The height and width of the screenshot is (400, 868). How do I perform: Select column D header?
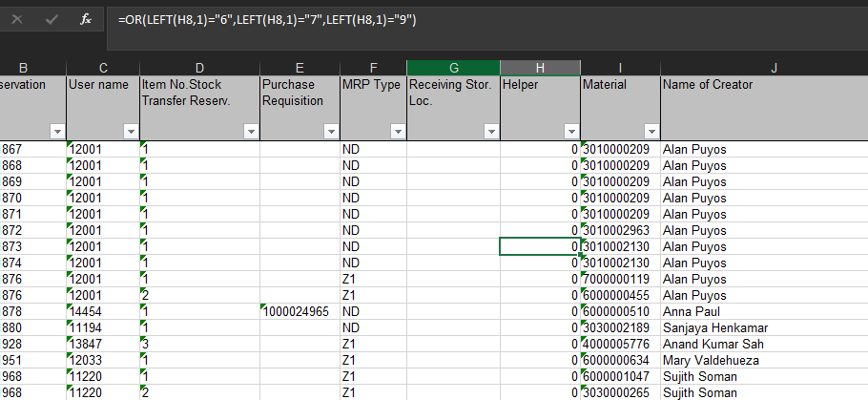coord(200,68)
